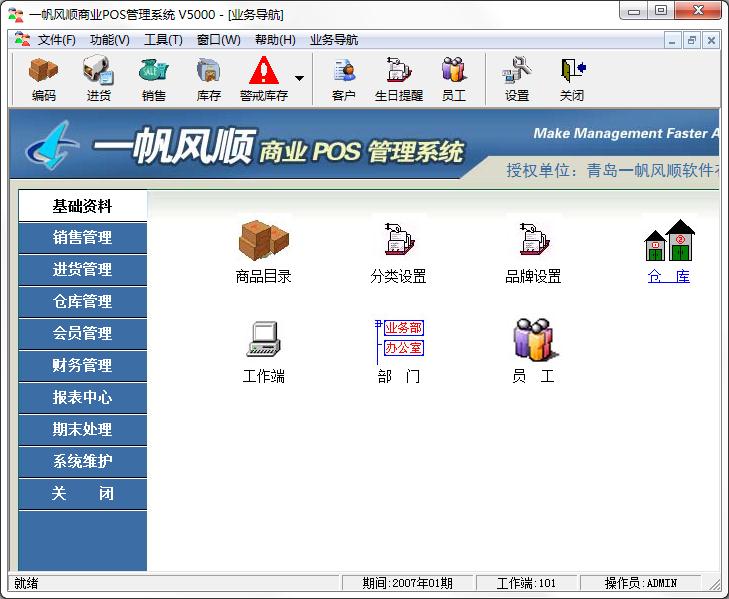This screenshot has height=599, width=729.
Task: Click status bar 操作员:ADMIN
Action: click(x=641, y=583)
